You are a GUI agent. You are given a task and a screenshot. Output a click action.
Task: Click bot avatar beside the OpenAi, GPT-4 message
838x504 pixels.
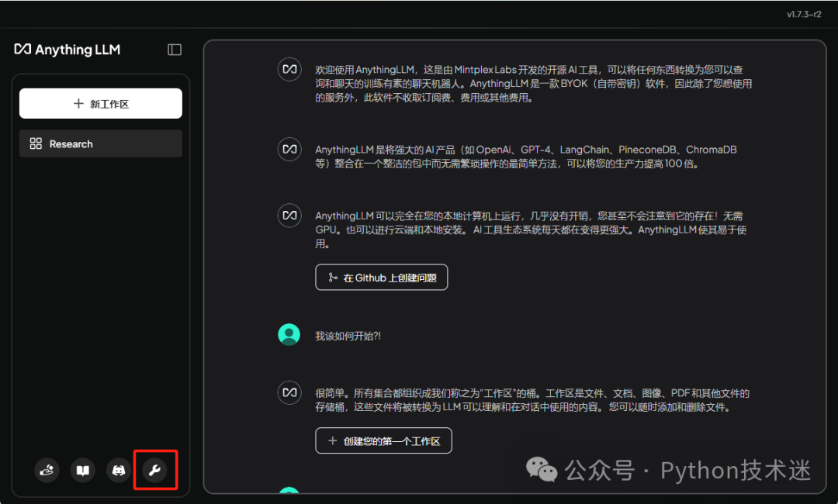tap(289, 149)
